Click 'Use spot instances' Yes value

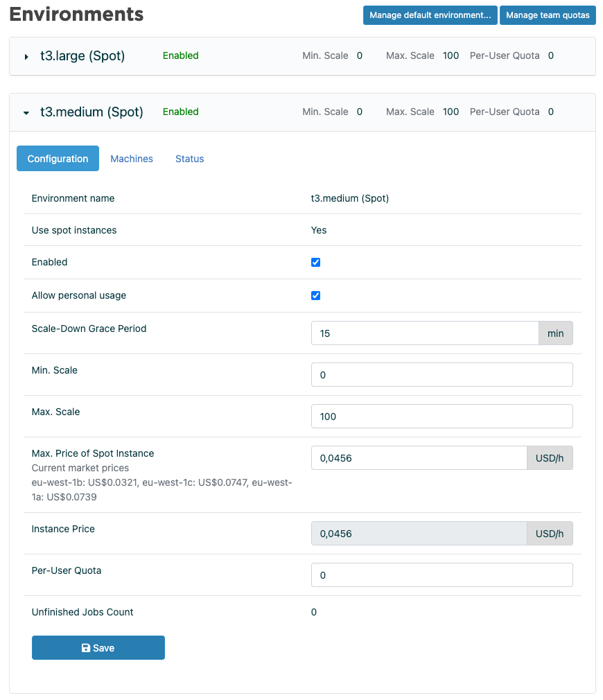point(319,230)
